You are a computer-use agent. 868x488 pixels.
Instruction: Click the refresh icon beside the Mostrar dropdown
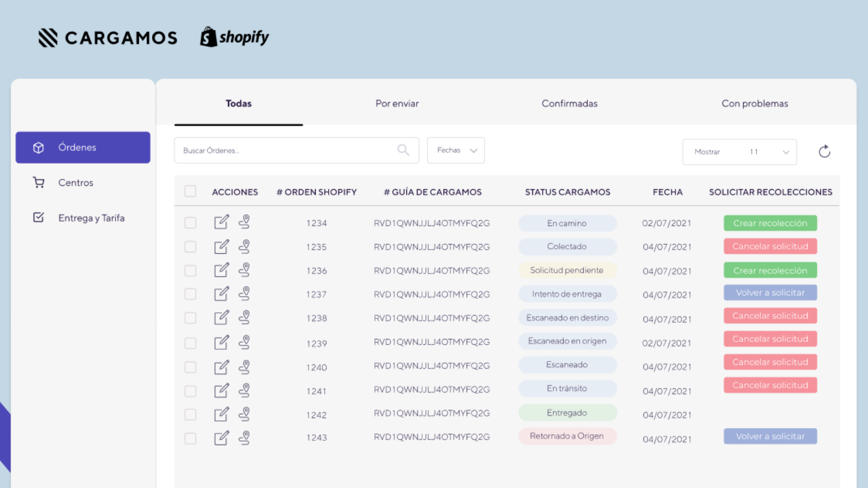[824, 151]
